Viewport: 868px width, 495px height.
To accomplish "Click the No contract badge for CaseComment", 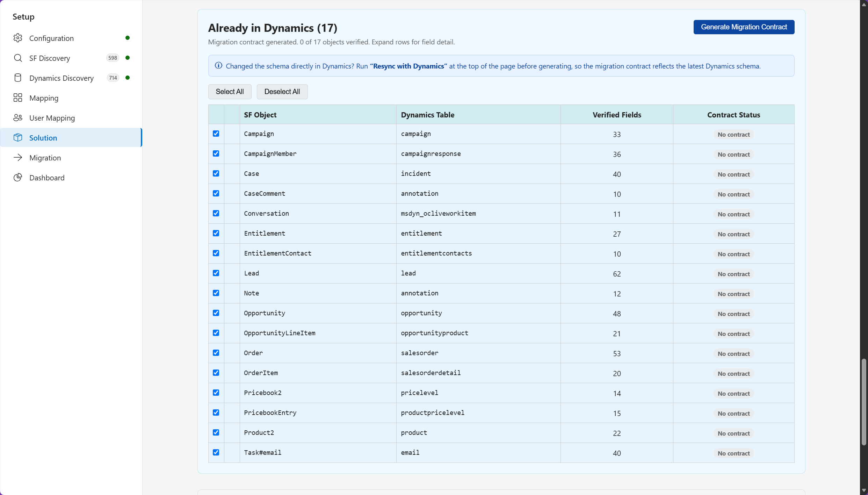I will click(x=733, y=194).
